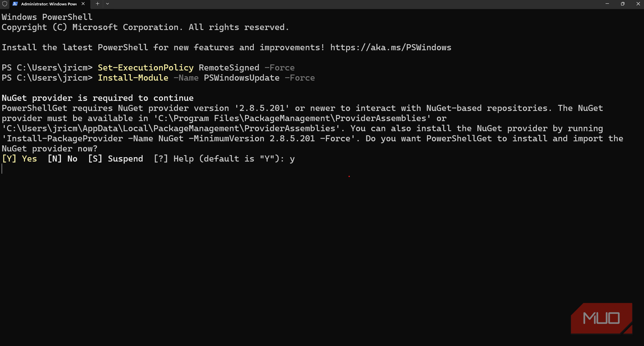Click the PowerShell icon on the tab
The width and height of the screenshot is (644, 346).
tap(15, 4)
